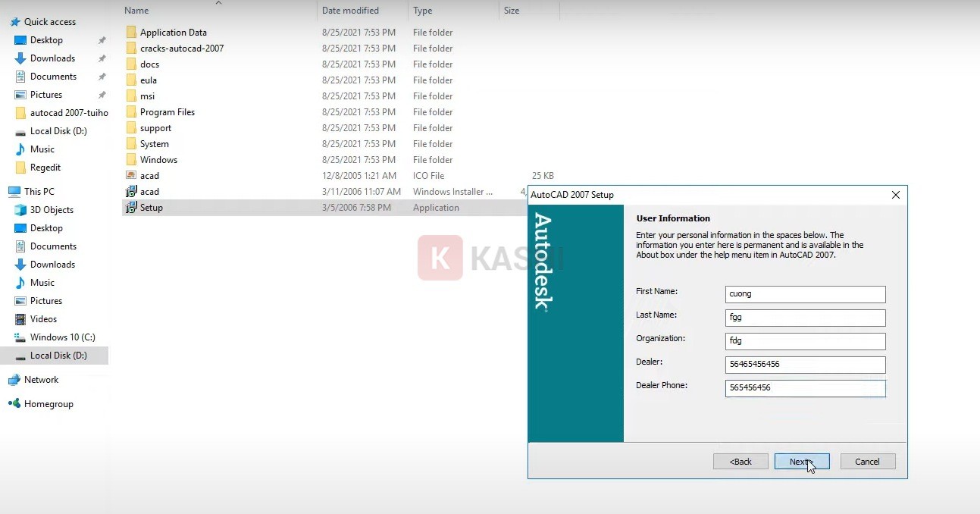Viewport: 980px width, 514px height.
Task: Select the eula folder icon
Action: coord(131,80)
